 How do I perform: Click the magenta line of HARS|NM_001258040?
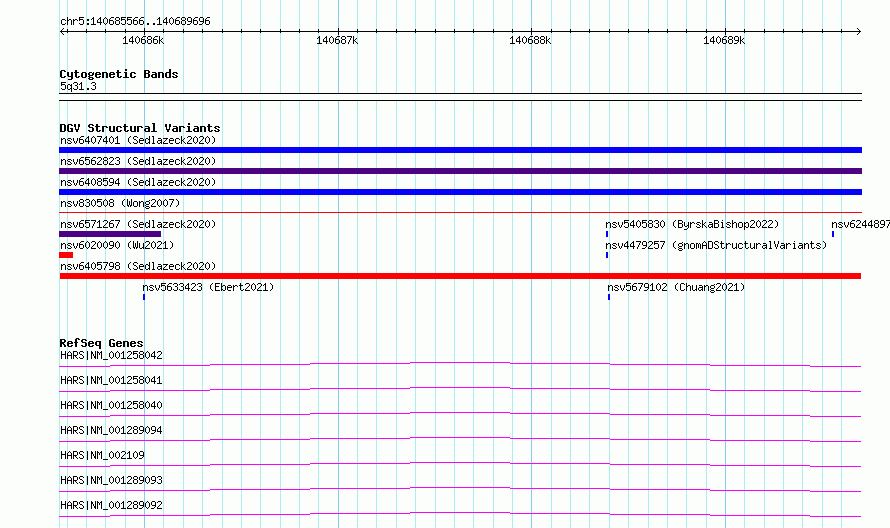tap(460, 414)
